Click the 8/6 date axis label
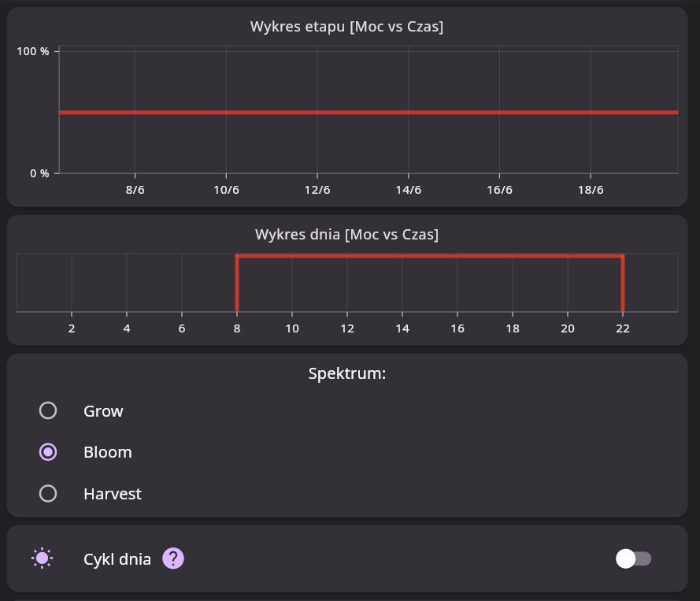This screenshot has width=700, height=601. click(x=135, y=191)
